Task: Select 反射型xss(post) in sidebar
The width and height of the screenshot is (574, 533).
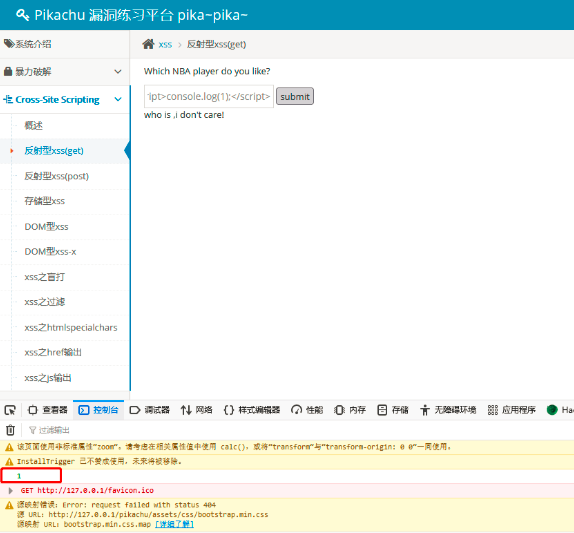Action: [56, 176]
